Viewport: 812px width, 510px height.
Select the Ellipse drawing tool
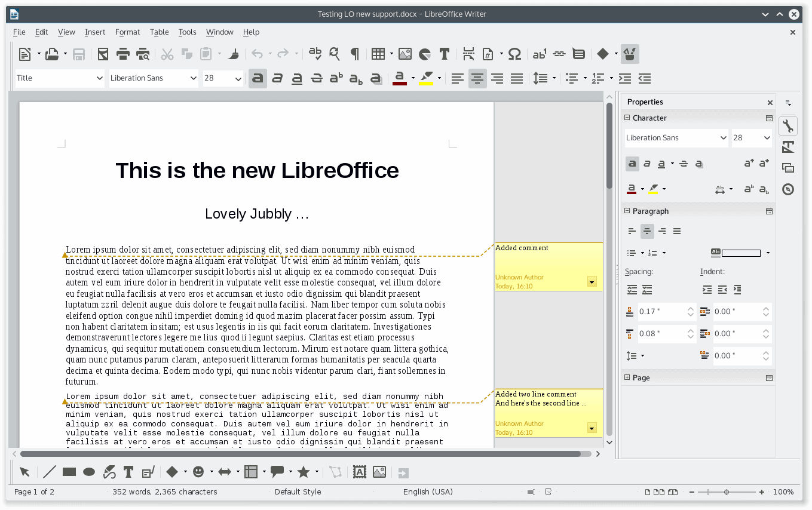pos(89,472)
